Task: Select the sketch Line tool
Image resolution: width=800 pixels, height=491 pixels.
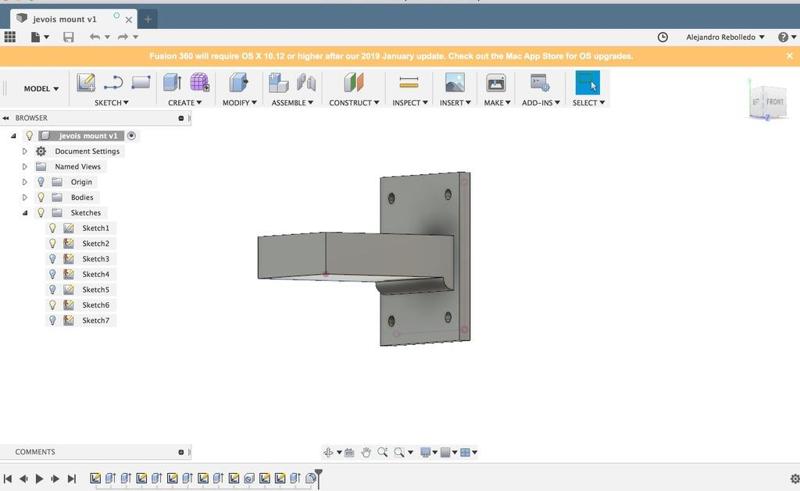Action: pos(113,83)
